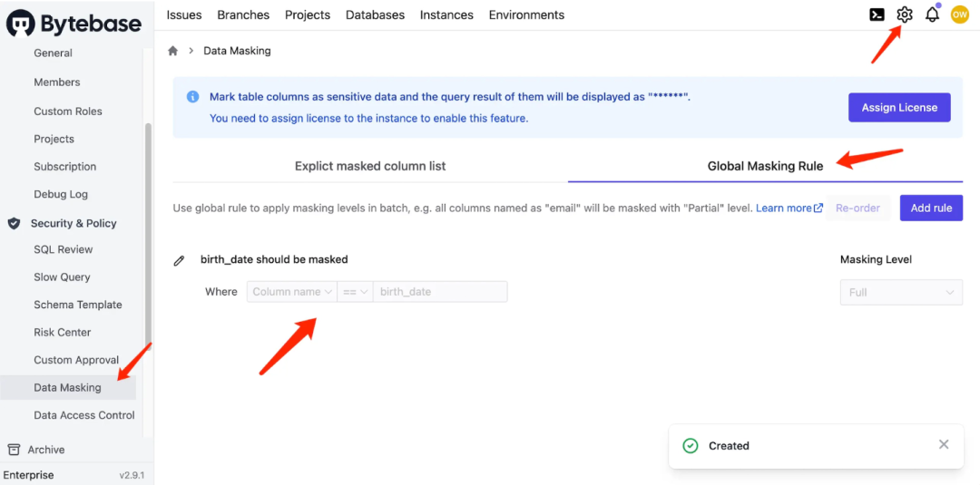Open the notifications bell
The width and height of the screenshot is (980, 485).
[932, 15]
